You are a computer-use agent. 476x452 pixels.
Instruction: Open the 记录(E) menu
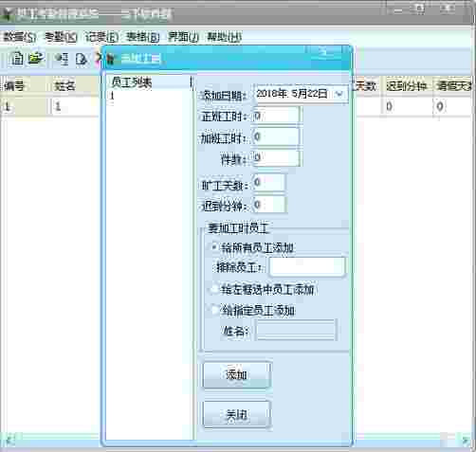point(101,38)
